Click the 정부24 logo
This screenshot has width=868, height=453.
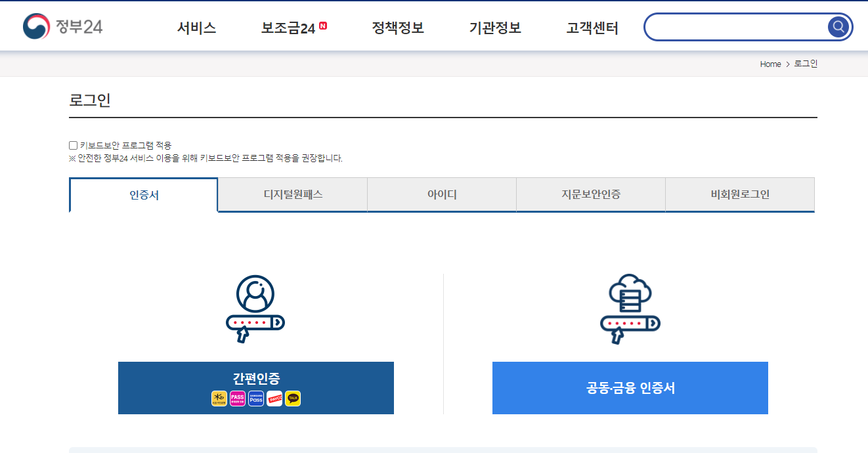pos(63,27)
